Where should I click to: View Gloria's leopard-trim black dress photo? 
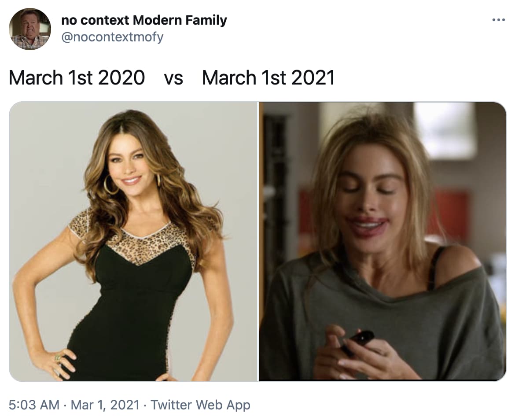[x=132, y=240]
